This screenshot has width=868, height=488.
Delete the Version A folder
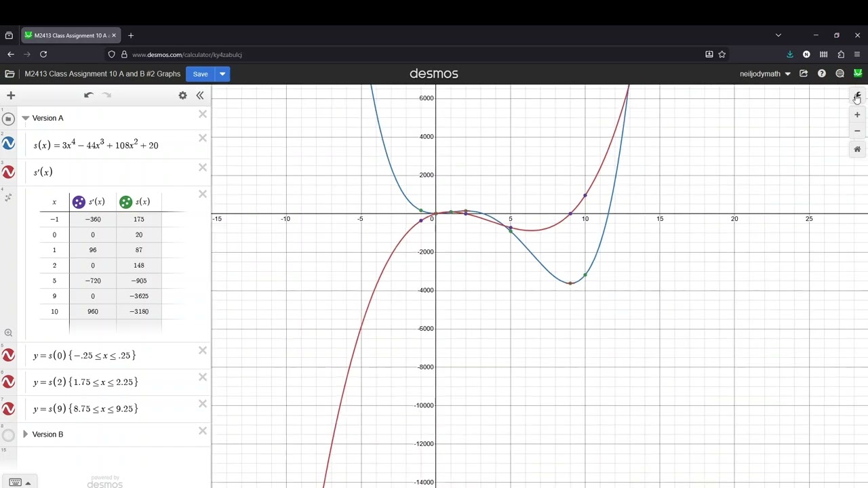(x=203, y=115)
